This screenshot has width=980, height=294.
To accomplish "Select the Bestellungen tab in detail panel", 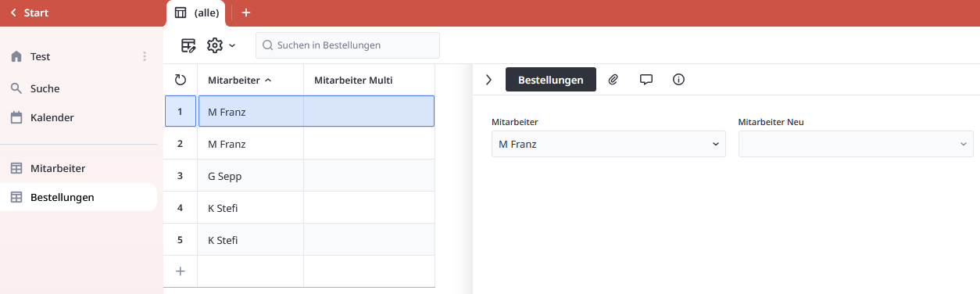I will click(x=551, y=80).
